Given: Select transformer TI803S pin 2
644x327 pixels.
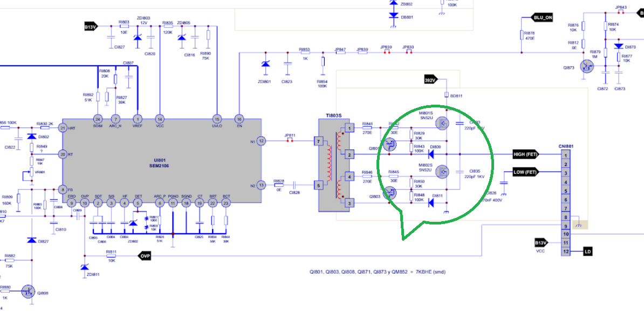Looking at the screenshot, I should click(349, 154).
